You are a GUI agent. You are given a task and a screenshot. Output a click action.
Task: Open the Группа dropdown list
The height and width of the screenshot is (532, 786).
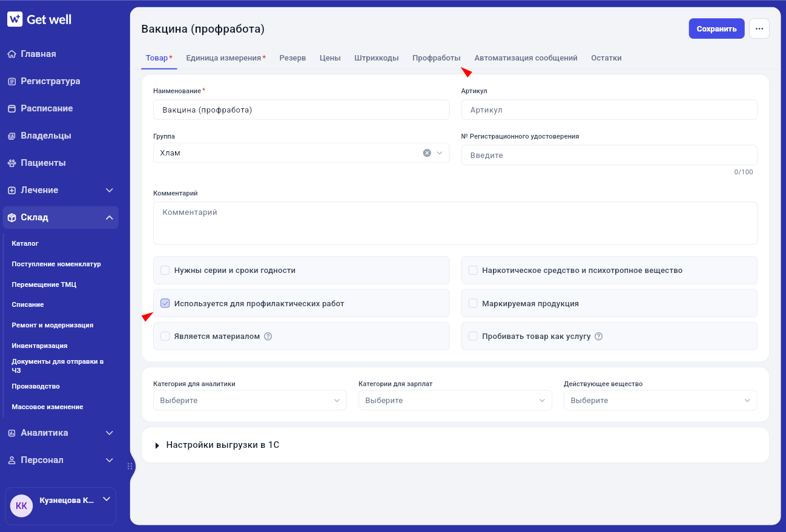pyautogui.click(x=302, y=153)
